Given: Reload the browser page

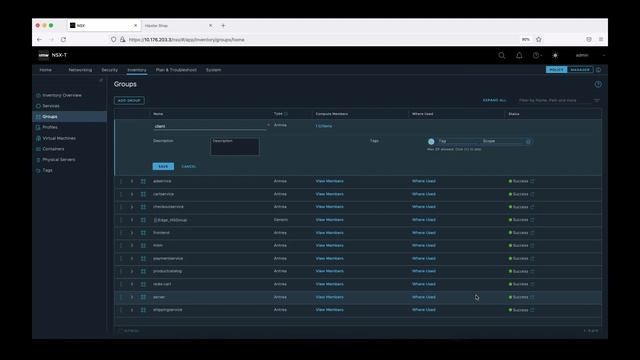Looking at the screenshot, I should pos(63,40).
